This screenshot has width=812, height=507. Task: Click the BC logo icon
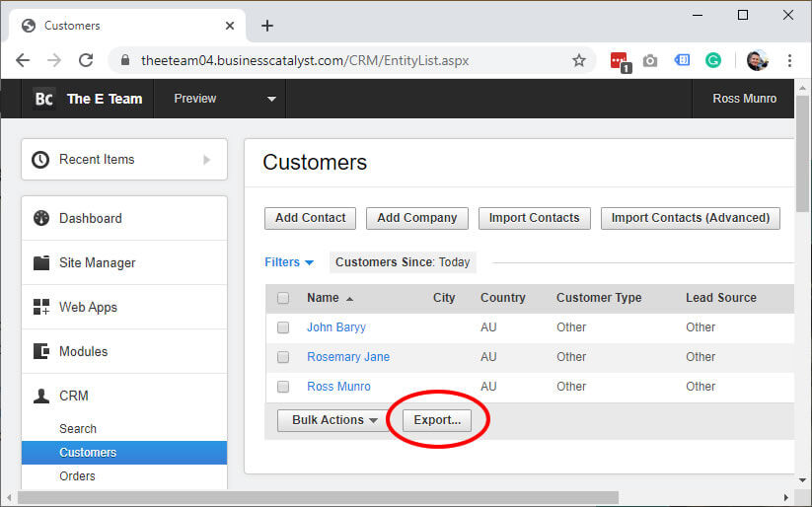44,99
